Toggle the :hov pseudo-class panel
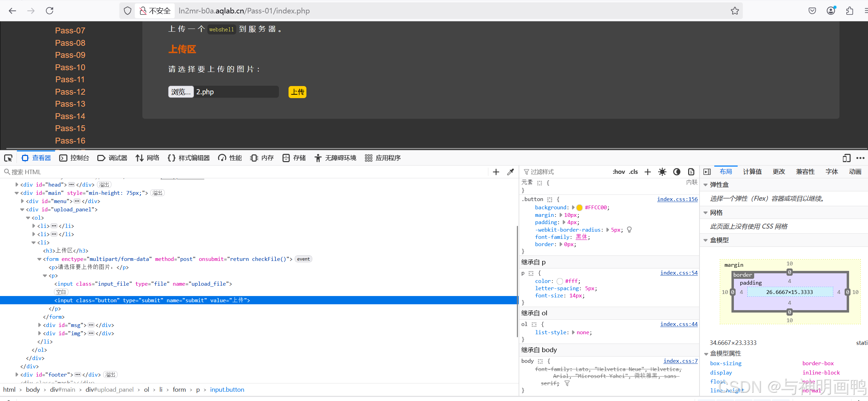Screen dimensions: 868x401 tap(618, 172)
